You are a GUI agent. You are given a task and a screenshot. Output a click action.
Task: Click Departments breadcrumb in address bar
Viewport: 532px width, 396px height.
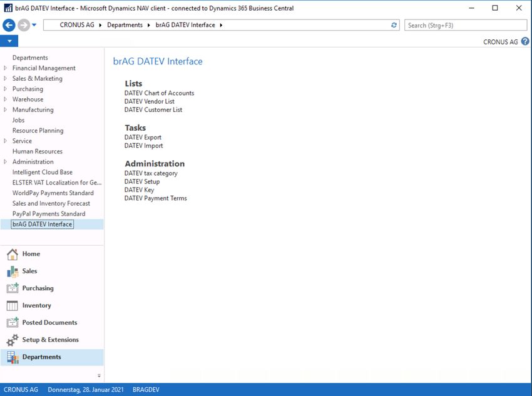(x=125, y=25)
